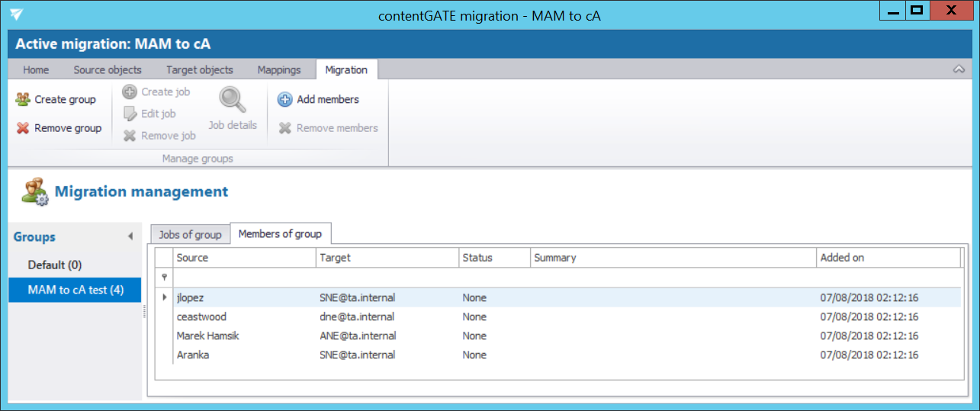The image size is (980, 411).
Task: Switch to the Mappings tab
Action: 278,69
